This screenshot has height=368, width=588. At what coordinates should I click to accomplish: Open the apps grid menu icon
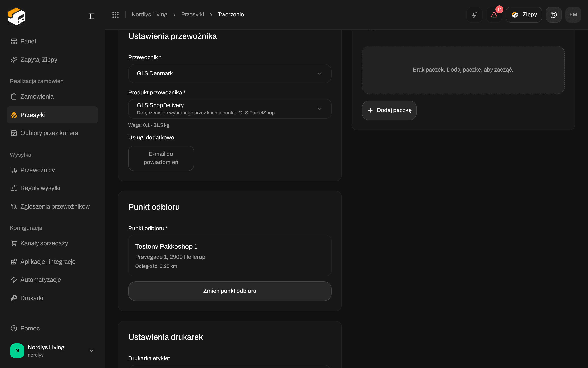pos(115,15)
